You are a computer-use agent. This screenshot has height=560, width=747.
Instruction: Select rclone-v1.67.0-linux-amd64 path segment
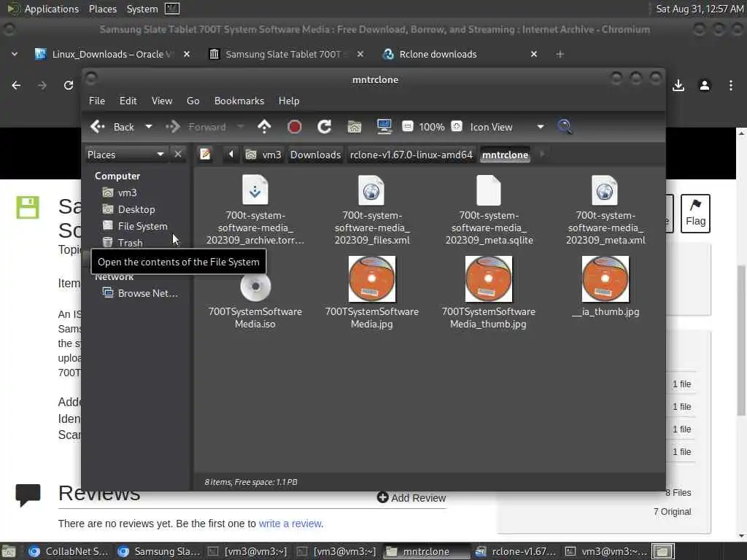(x=411, y=155)
